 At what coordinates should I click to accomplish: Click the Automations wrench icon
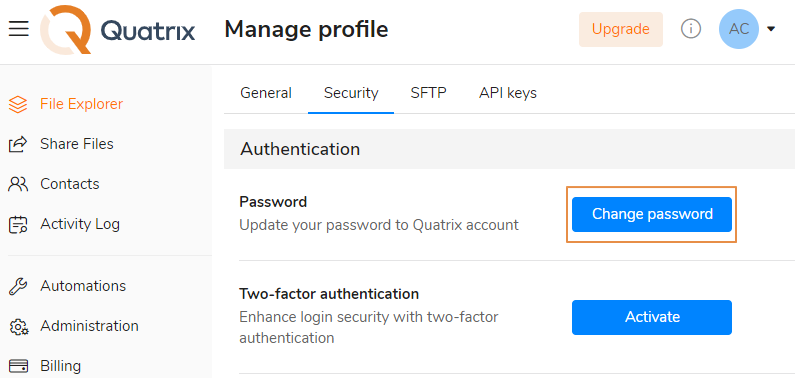point(18,286)
